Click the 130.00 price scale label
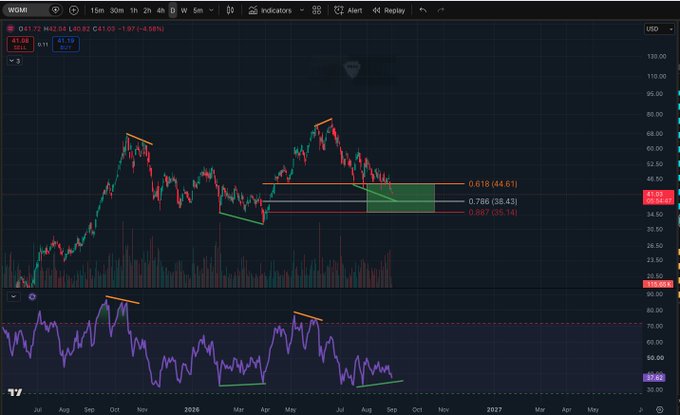The height and width of the screenshot is (415, 680). click(657, 56)
